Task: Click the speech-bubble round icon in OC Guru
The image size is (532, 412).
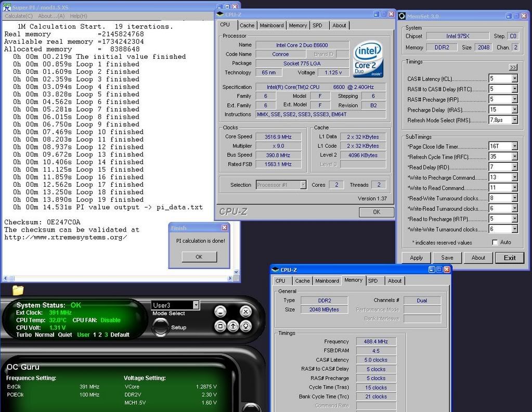Action: click(x=245, y=327)
